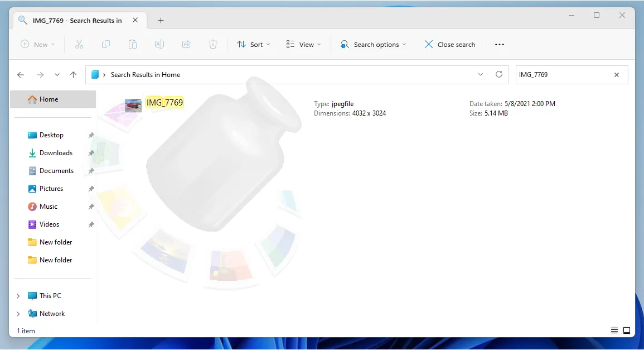Select Home in the navigation pane

click(x=53, y=99)
